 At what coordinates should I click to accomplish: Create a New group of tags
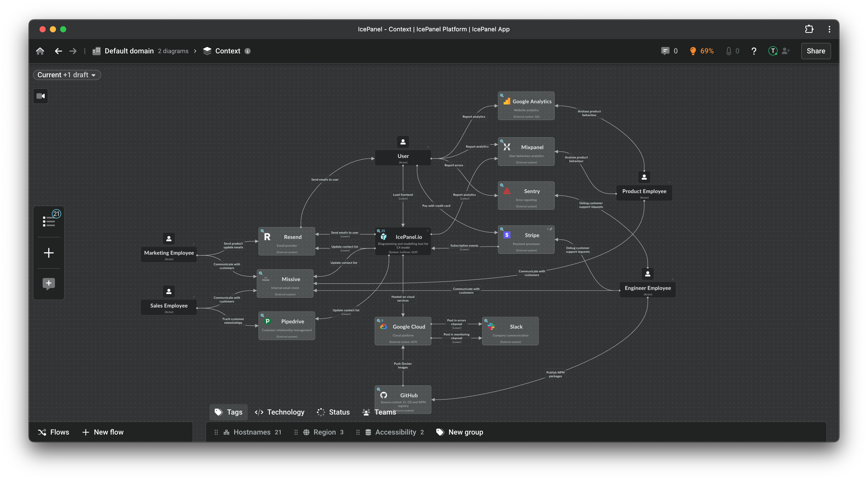click(x=460, y=432)
